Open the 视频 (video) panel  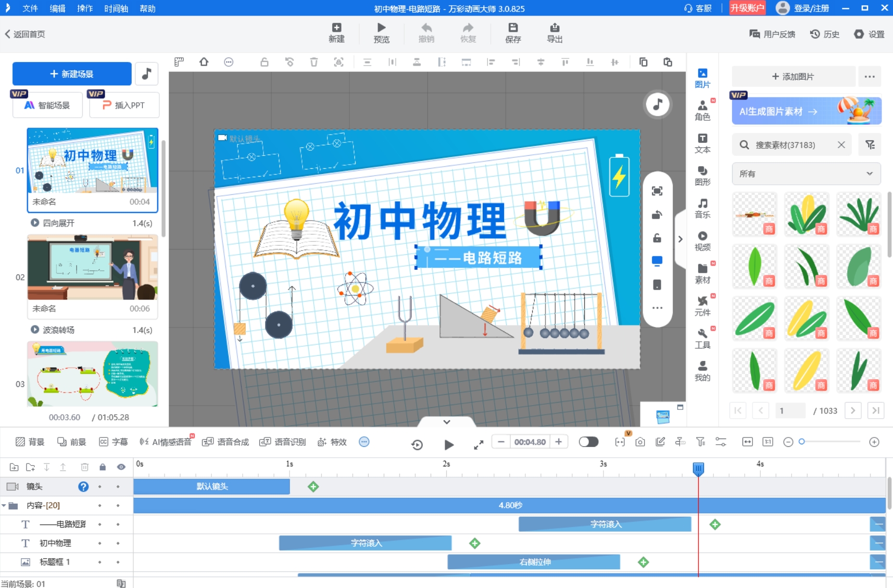pos(702,241)
